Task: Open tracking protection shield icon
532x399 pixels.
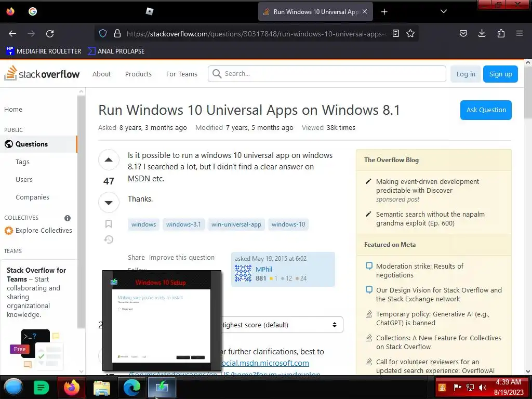Action: (x=103, y=33)
